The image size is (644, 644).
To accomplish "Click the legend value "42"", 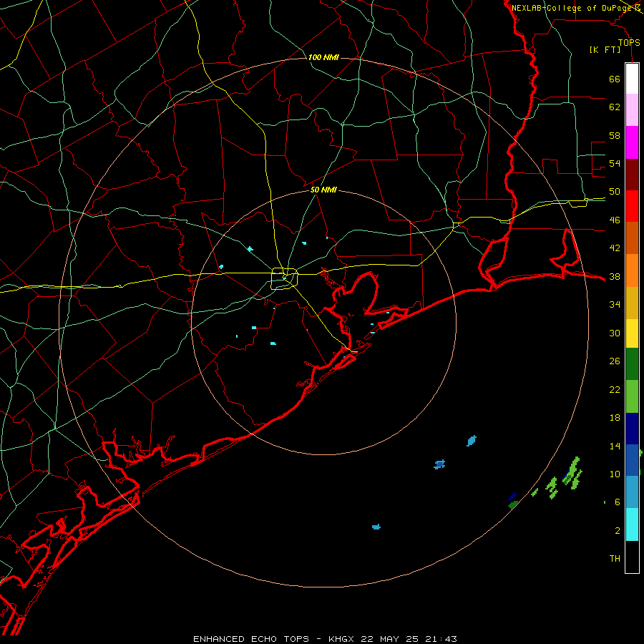I will [x=615, y=248].
